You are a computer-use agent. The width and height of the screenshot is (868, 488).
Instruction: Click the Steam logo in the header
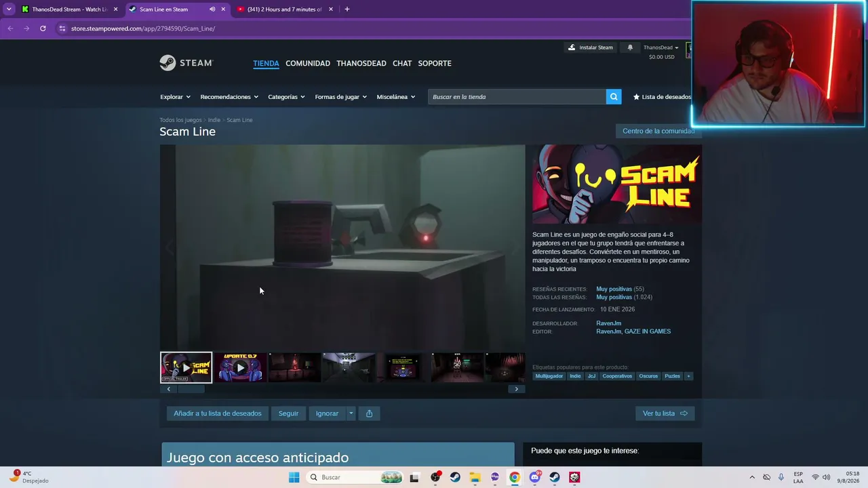[x=186, y=63]
